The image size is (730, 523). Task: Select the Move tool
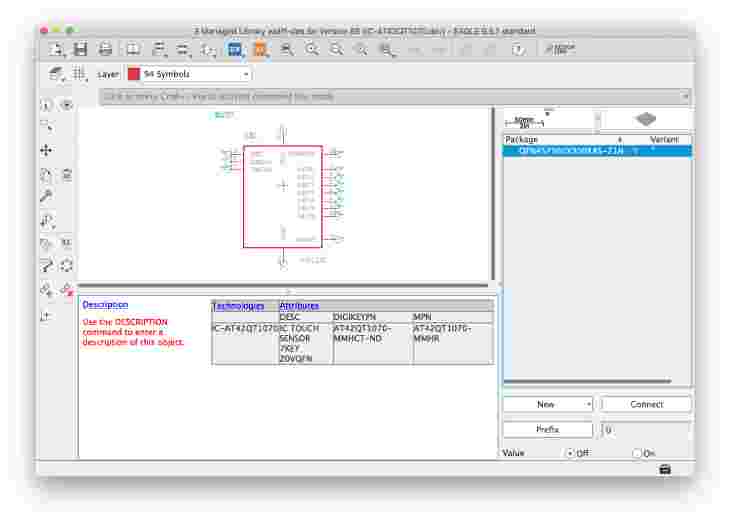point(46,150)
